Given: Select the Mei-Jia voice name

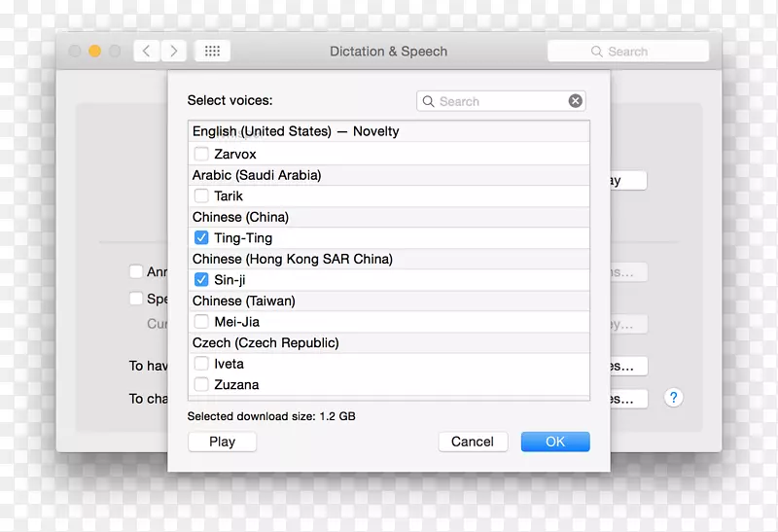Looking at the screenshot, I should (x=236, y=322).
